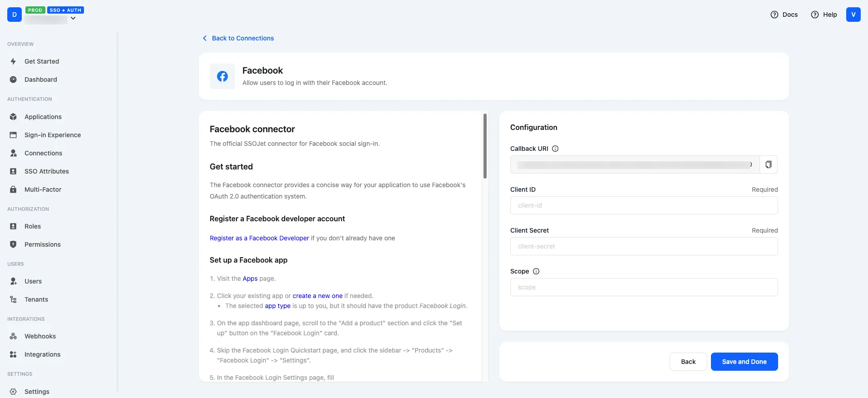The height and width of the screenshot is (398, 868).
Task: Show Scope field info tooltip
Action: tap(536, 271)
